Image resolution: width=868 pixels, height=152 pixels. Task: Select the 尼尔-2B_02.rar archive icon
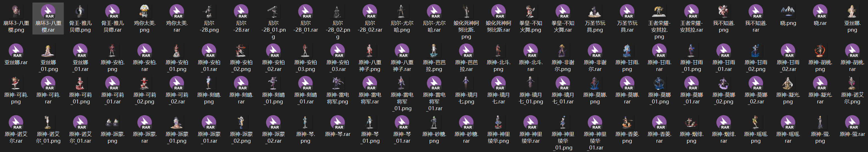point(370,12)
